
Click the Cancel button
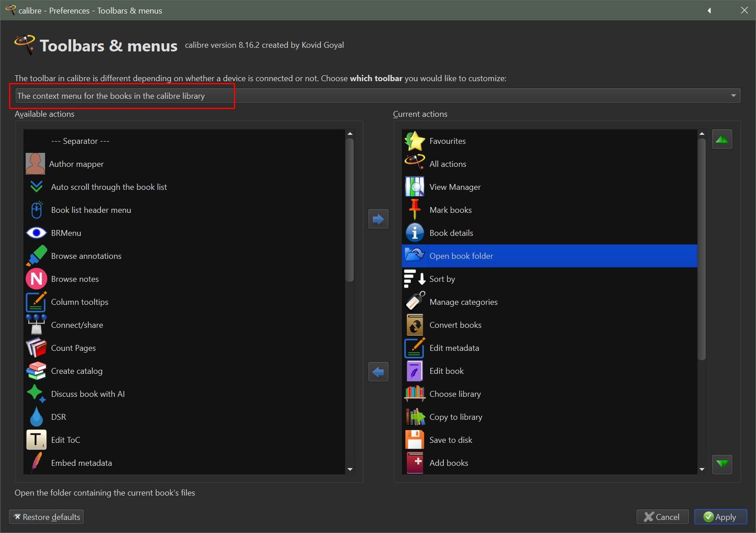pyautogui.click(x=662, y=517)
